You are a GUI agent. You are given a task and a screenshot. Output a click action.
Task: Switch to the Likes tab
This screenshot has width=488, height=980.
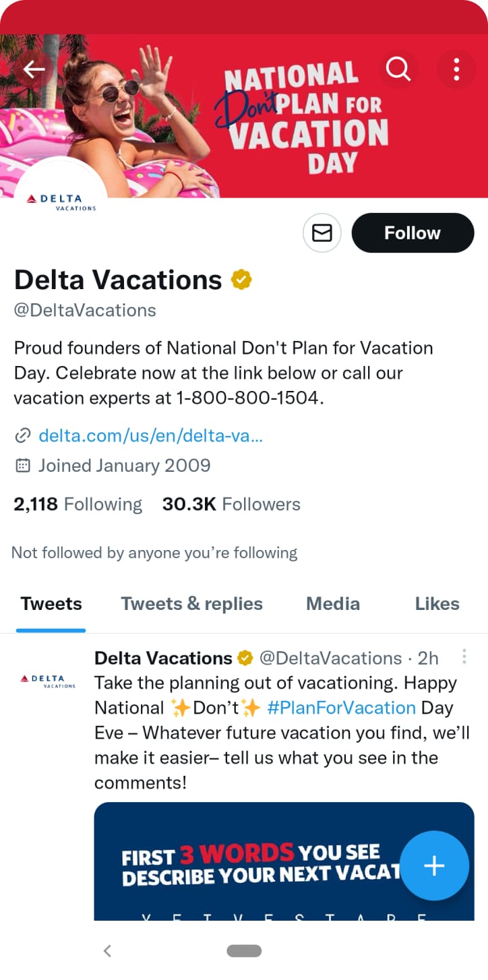point(436,604)
